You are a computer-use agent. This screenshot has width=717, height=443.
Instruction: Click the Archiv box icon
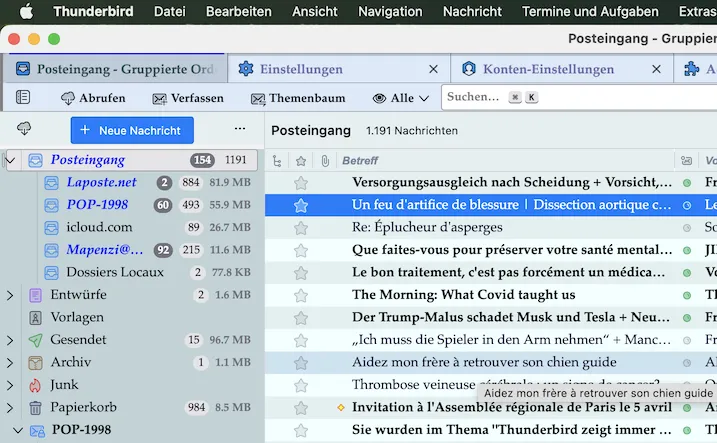point(35,363)
